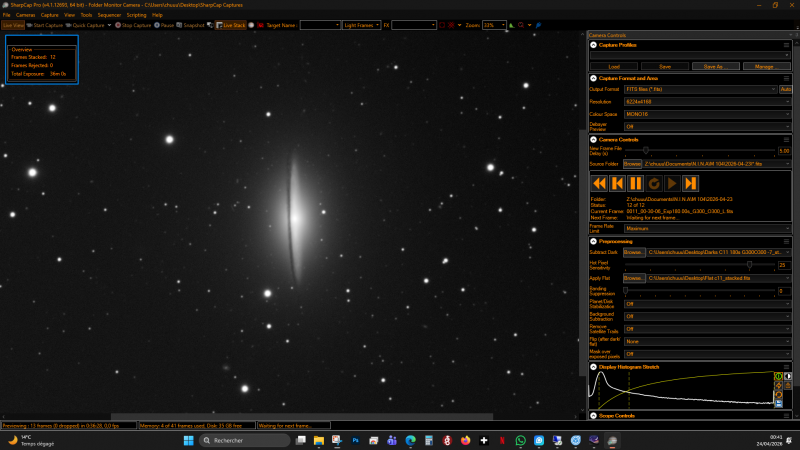
Task: Open the Scripting menu
Action: coord(136,15)
